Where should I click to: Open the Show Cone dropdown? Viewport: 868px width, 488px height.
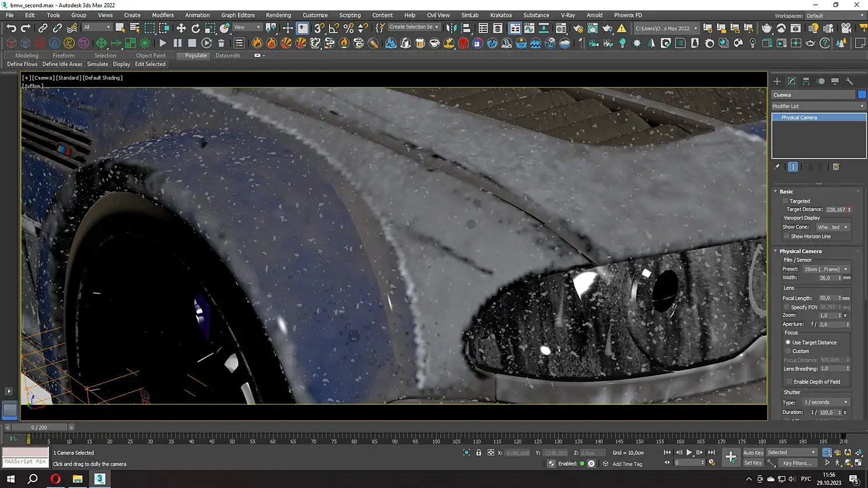click(832, 227)
